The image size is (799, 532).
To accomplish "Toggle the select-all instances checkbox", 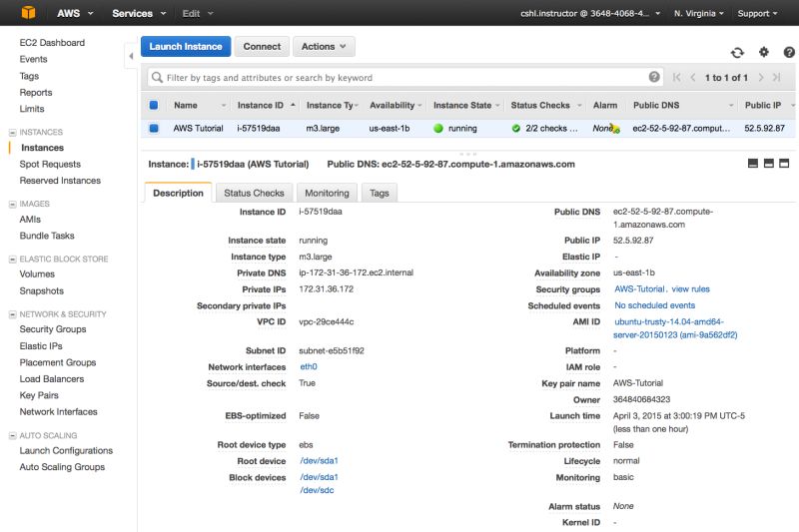I will tap(154, 105).
